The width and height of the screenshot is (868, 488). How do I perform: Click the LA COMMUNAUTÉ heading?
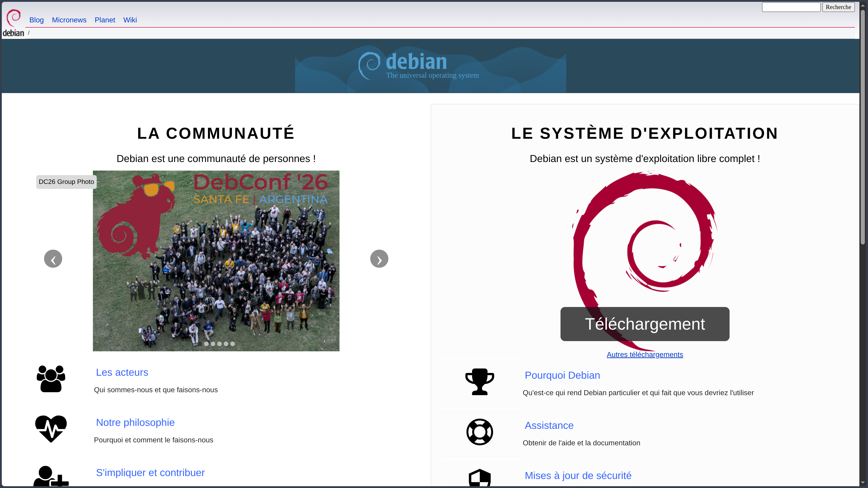[x=216, y=133]
